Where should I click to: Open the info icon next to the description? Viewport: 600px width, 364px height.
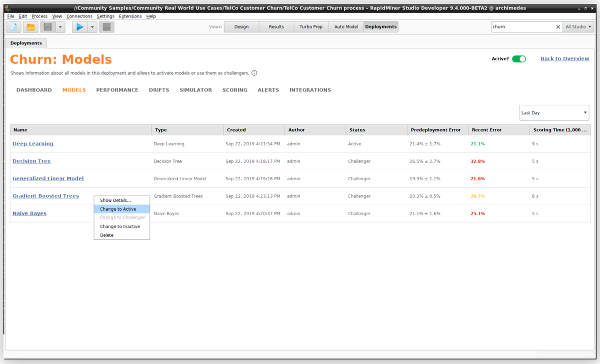click(x=254, y=73)
